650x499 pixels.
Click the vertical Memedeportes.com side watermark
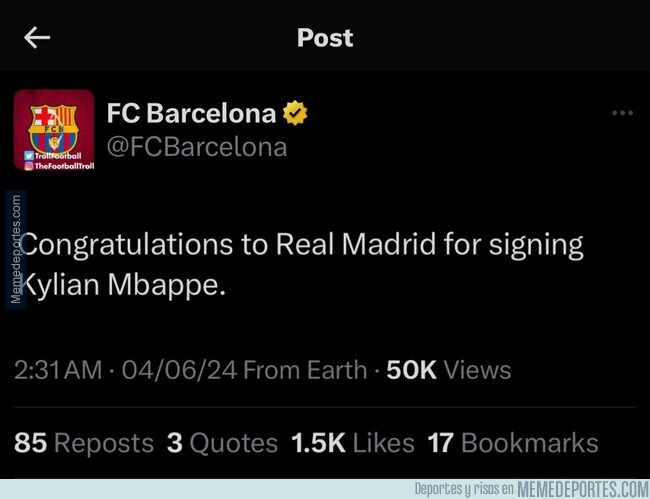coord(16,250)
